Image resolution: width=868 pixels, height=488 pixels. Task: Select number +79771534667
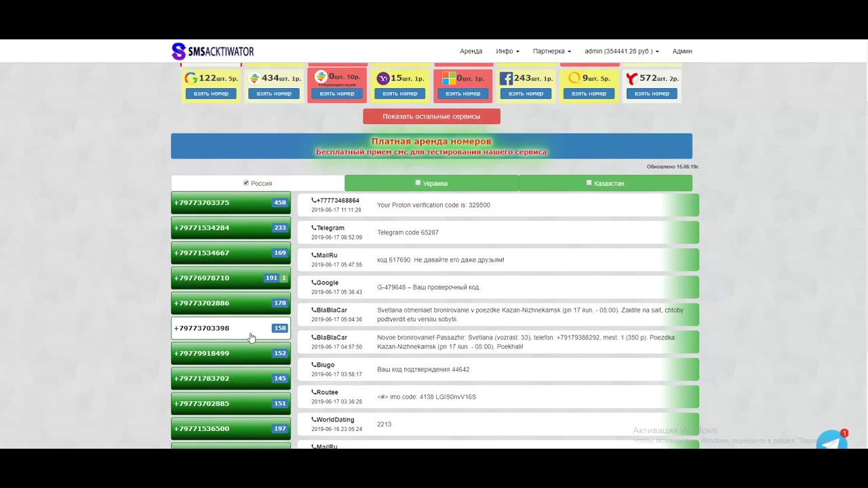(x=231, y=253)
